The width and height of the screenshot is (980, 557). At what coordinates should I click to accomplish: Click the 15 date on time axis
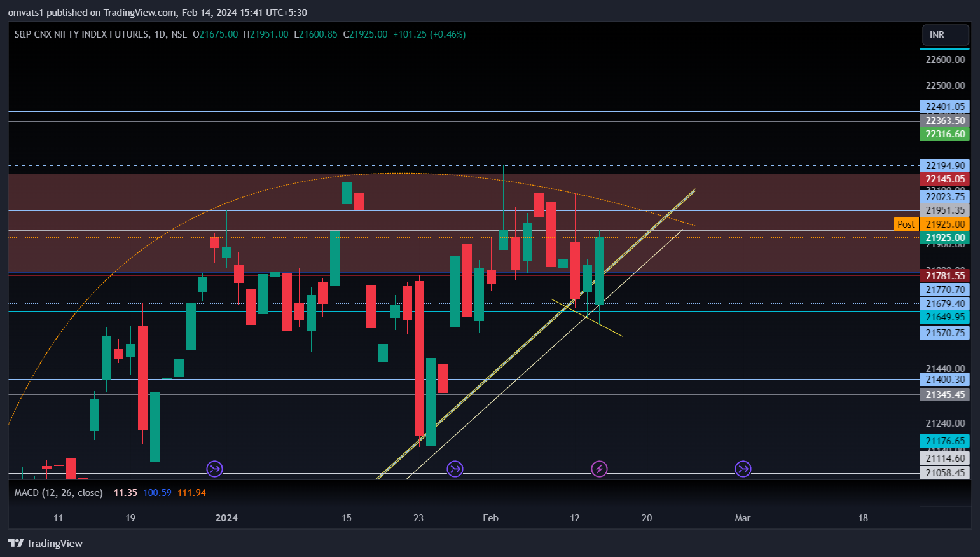(347, 518)
